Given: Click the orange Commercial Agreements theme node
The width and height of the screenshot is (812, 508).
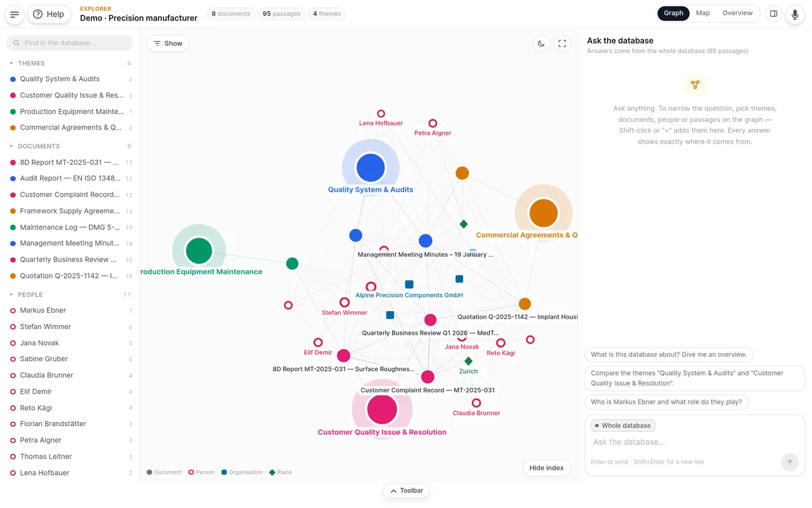Looking at the screenshot, I should click(x=543, y=213).
